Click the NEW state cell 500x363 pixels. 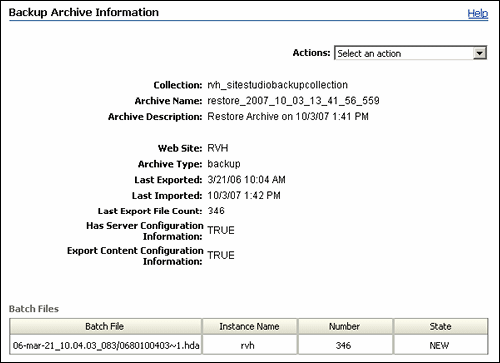click(439, 345)
